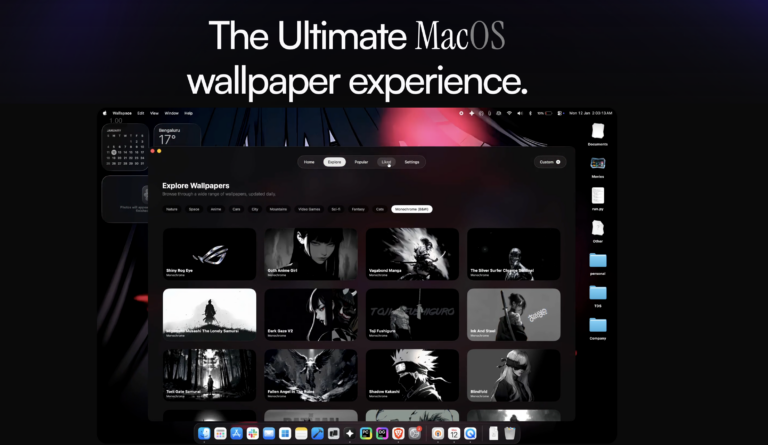Open Calendar from the dock
Viewport: 768px width, 445px height.
pyautogui.click(x=454, y=433)
